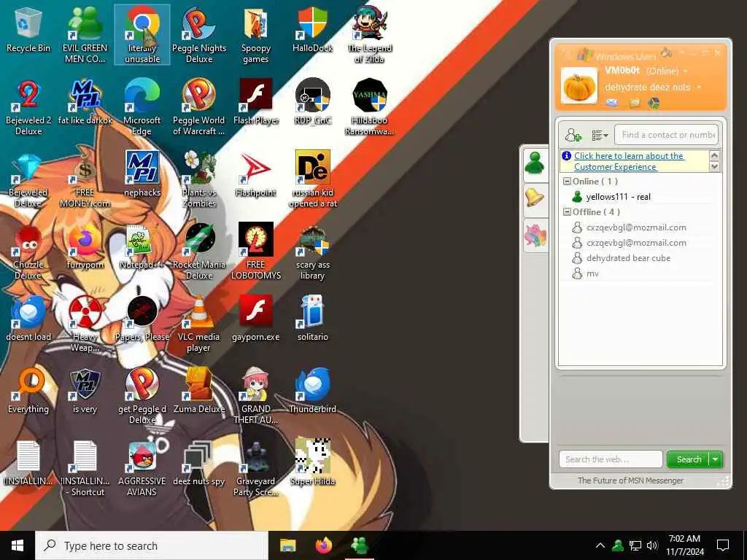
Task: Open File Explorer from the taskbar
Action: 287,545
